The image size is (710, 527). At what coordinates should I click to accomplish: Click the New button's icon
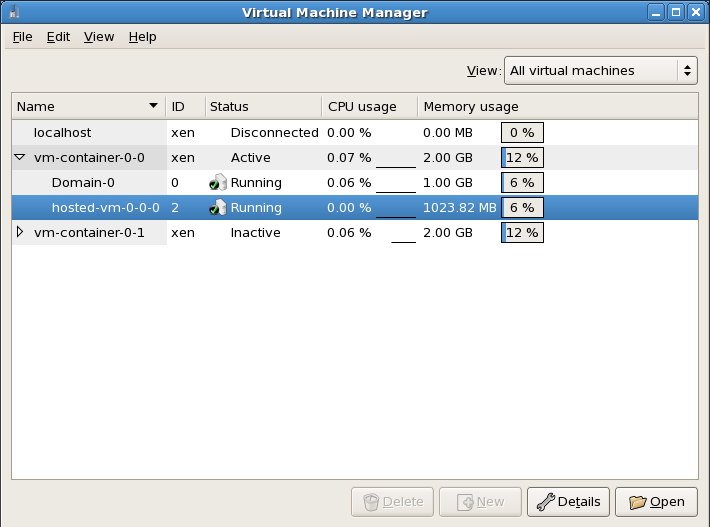pyautogui.click(x=464, y=502)
